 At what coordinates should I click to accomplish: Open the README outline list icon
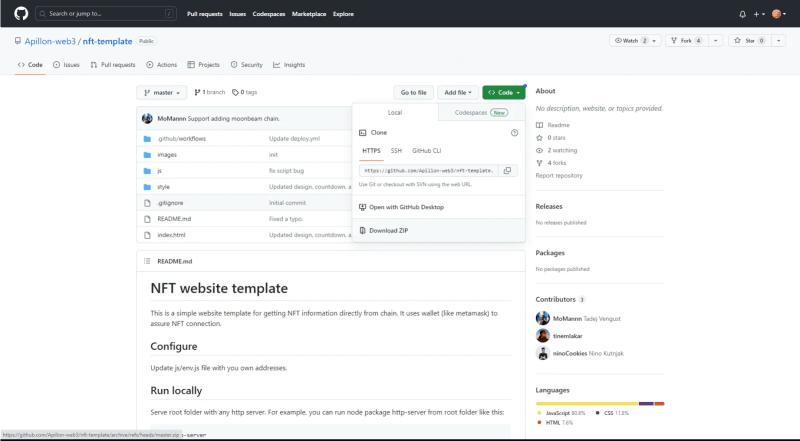tap(147, 261)
